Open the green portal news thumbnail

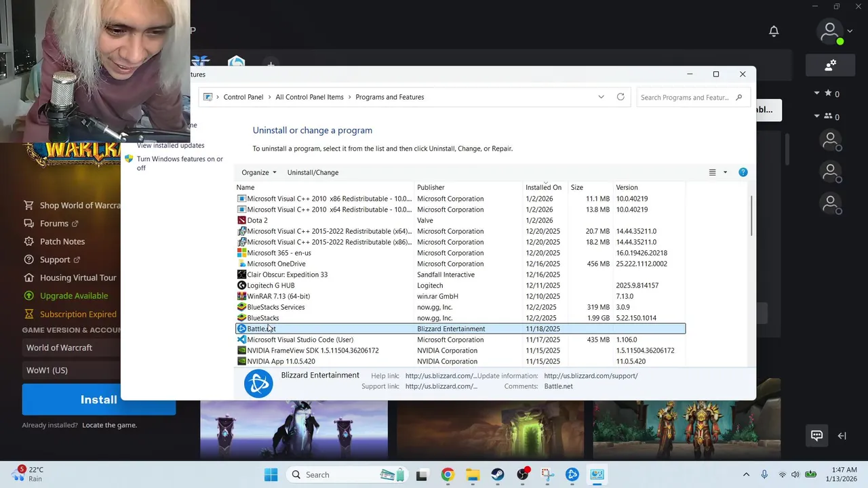490,430
